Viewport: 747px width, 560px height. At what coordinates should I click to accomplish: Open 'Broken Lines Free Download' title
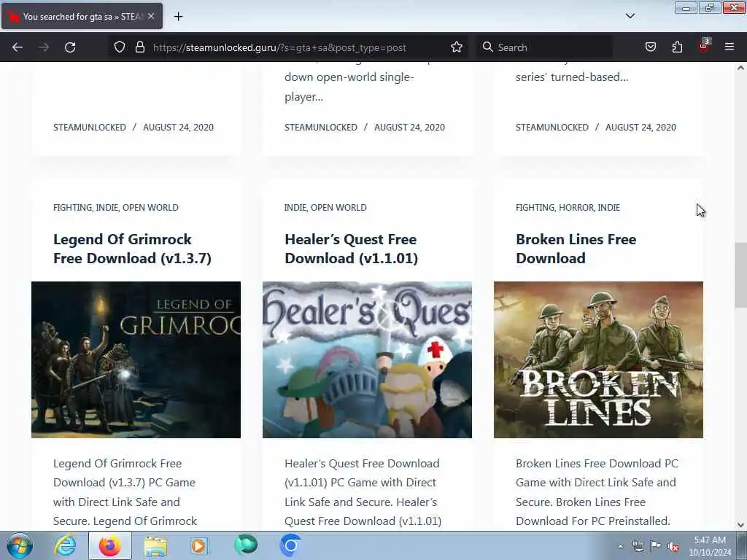tap(576, 249)
